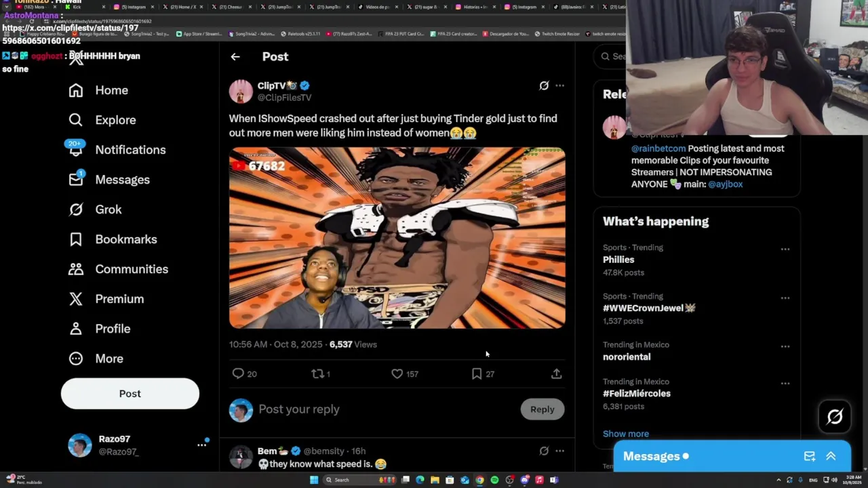Open the ENG language indicator in tray
Image resolution: width=868 pixels, height=488 pixels.
pos(813,480)
